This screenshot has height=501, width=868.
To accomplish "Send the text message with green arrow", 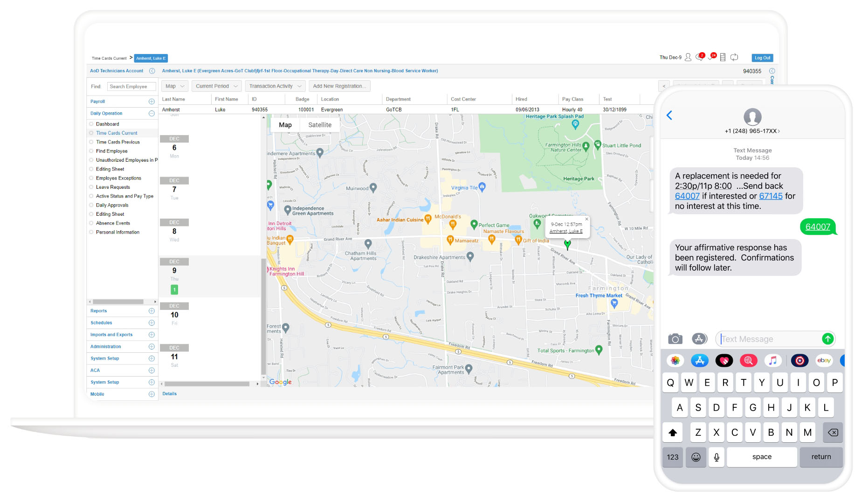I will [x=827, y=339].
